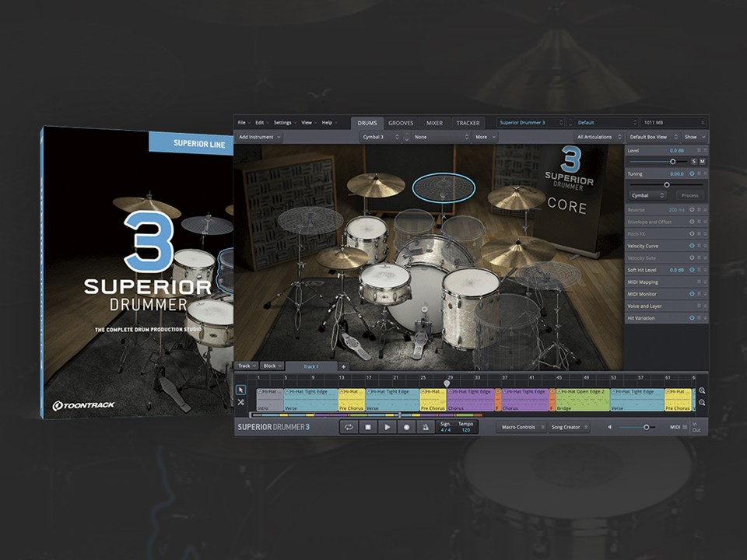Mute the instrument with M button
The width and height of the screenshot is (747, 560).
click(702, 162)
